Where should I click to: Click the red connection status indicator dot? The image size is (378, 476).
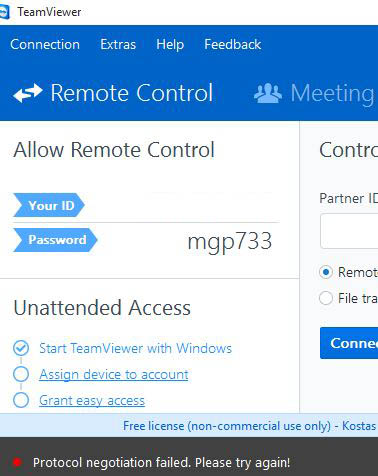click(x=17, y=462)
